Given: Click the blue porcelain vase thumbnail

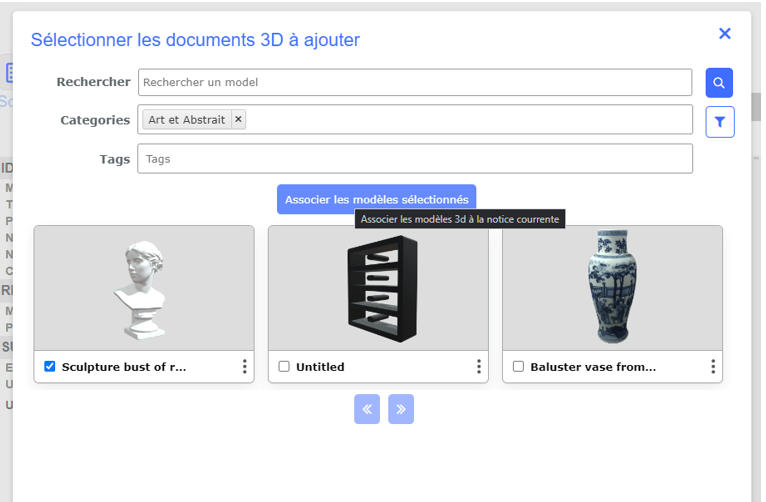Looking at the screenshot, I should coord(612,287).
